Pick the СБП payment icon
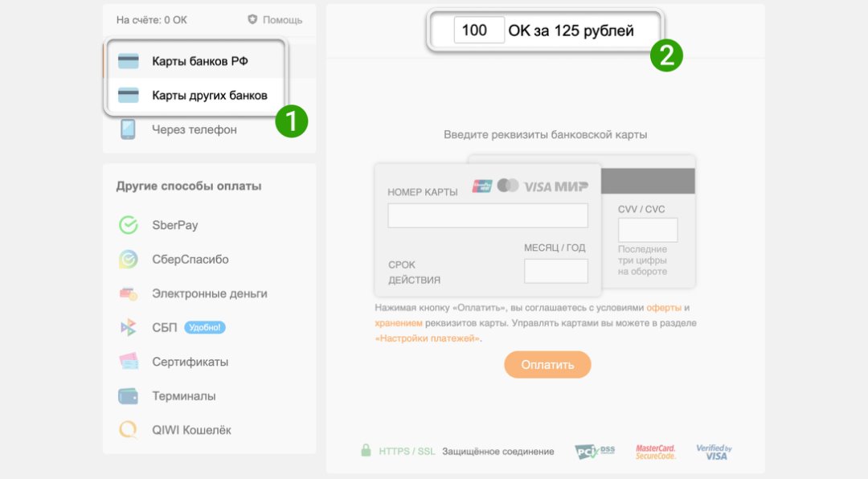 (129, 327)
